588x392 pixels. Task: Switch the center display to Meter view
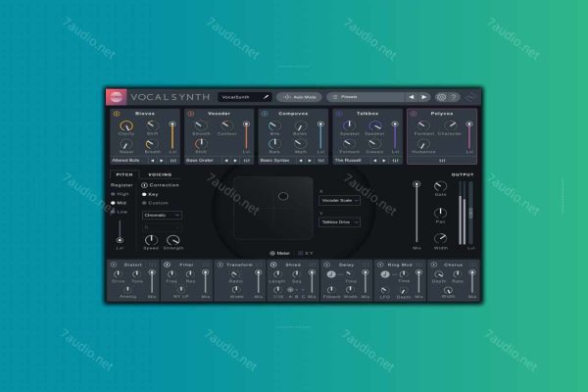click(279, 254)
